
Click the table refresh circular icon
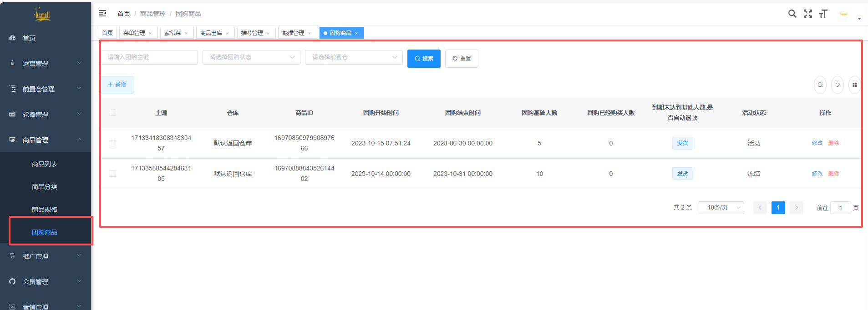[x=838, y=85]
